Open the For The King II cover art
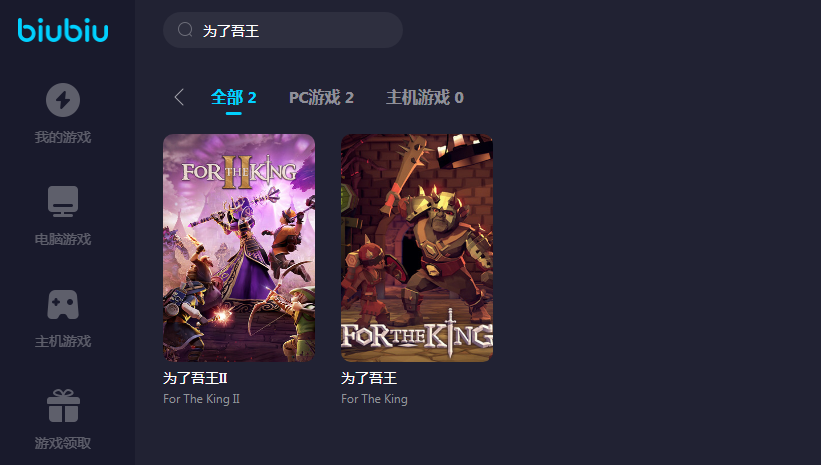 point(239,248)
